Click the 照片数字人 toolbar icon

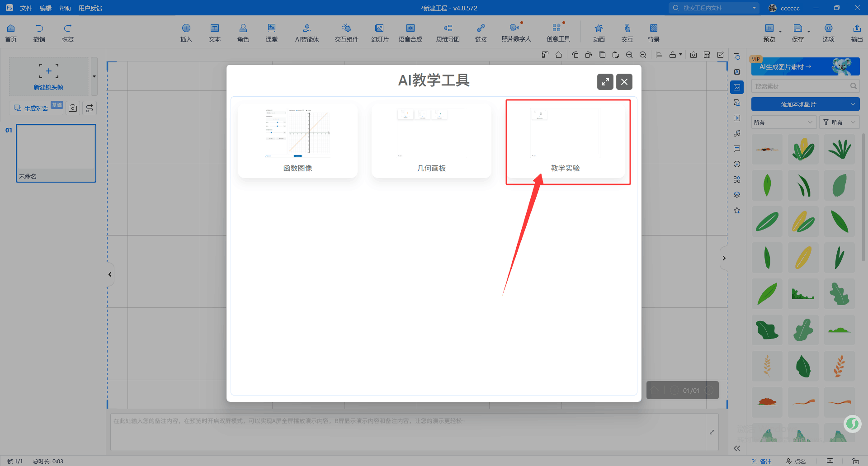516,33
